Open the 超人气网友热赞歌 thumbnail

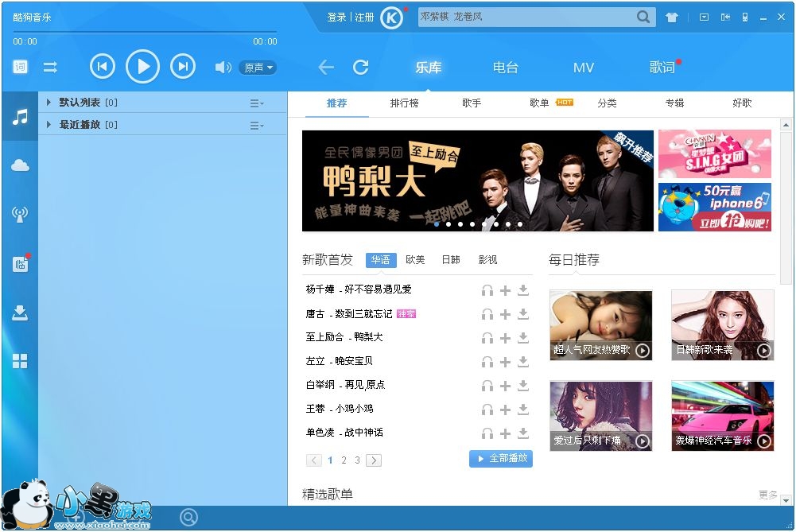click(601, 325)
